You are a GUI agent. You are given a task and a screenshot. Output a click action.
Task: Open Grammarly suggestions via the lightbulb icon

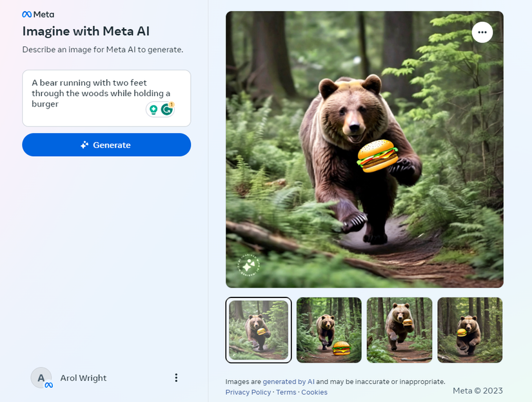pyautogui.click(x=153, y=109)
